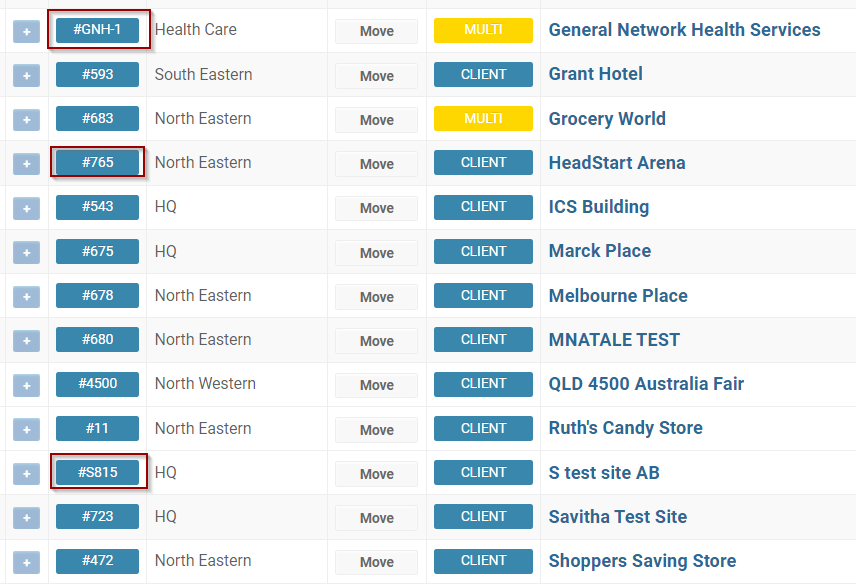Expand the ICS Building row
The image size is (856, 584).
[26, 208]
